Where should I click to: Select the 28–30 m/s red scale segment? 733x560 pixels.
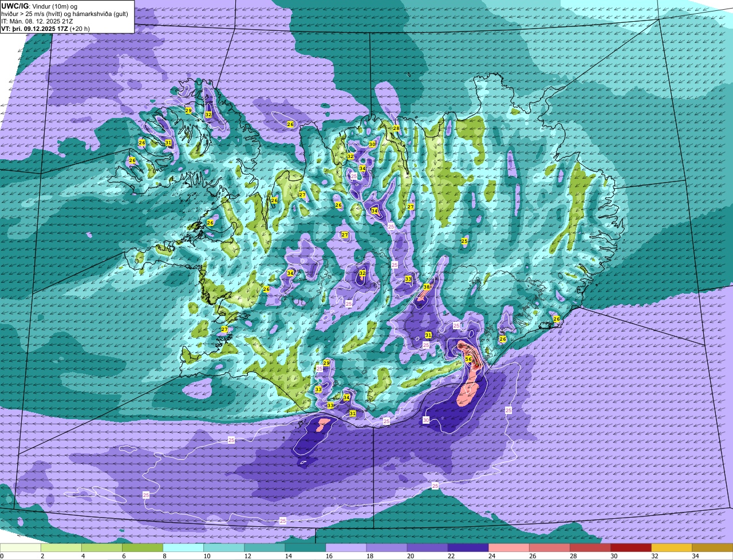590,548
